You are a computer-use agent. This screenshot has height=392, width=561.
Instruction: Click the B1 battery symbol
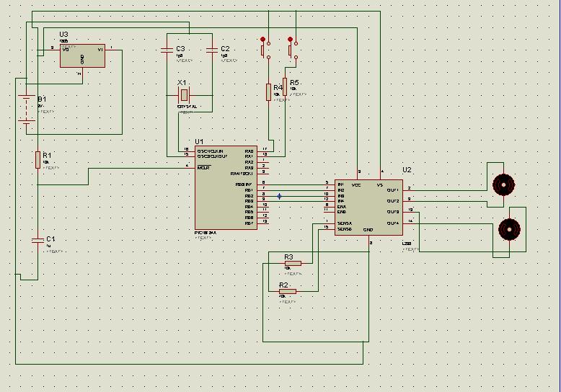point(27,110)
